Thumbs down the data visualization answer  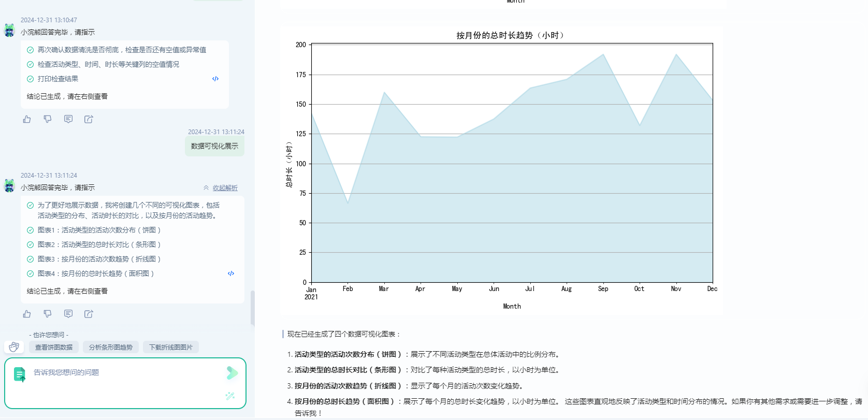48,314
